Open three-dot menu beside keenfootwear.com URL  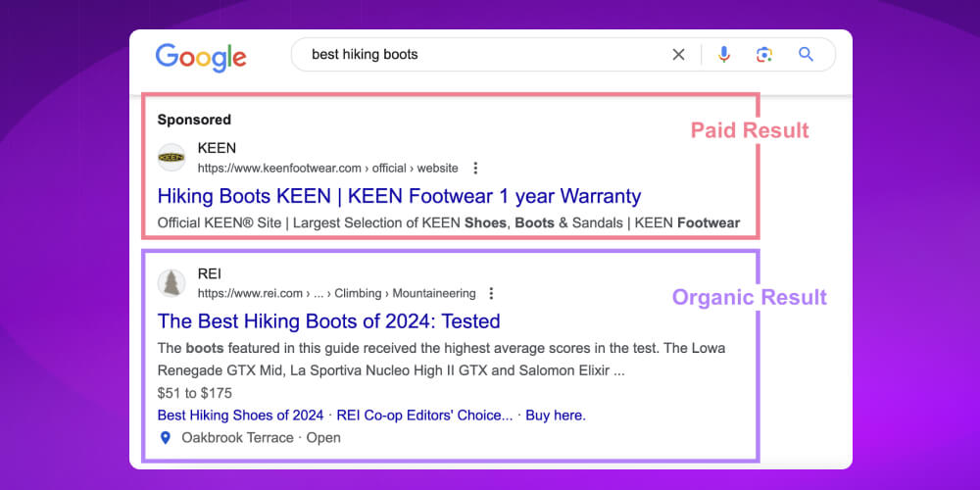pyautogui.click(x=475, y=169)
